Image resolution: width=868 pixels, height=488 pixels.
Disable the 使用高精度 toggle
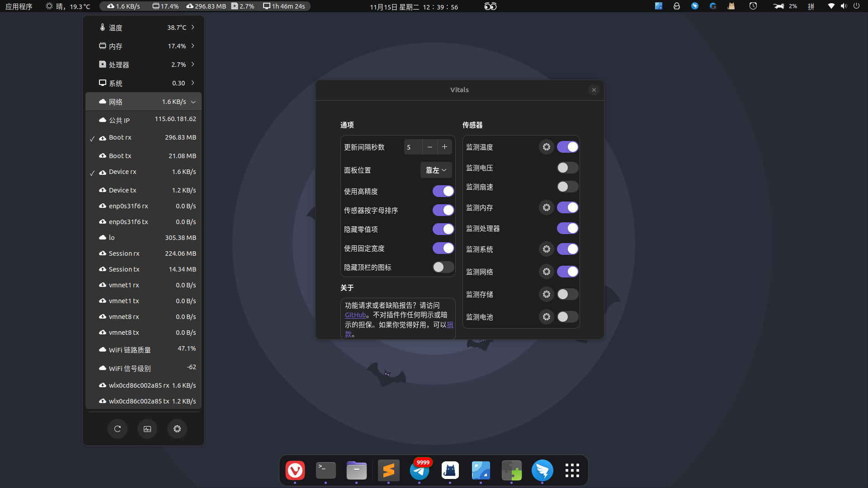pos(443,191)
